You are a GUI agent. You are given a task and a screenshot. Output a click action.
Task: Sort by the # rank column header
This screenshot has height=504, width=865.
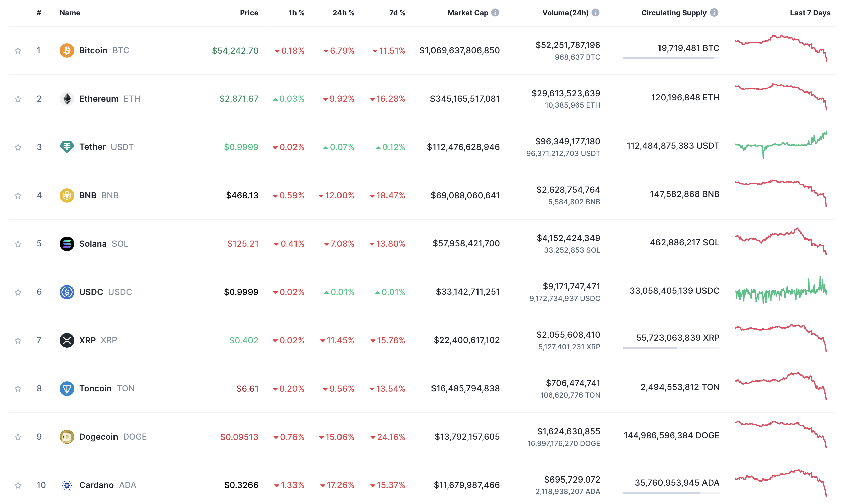39,13
